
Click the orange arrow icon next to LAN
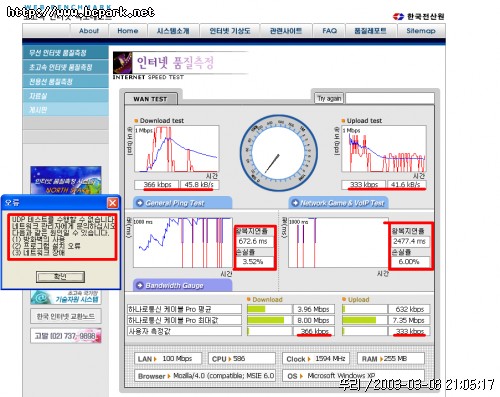pos(156,359)
